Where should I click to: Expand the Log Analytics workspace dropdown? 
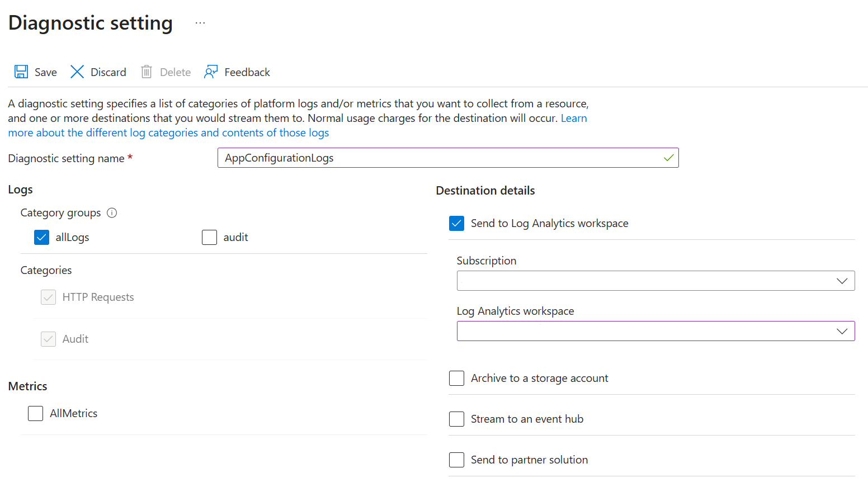point(655,331)
